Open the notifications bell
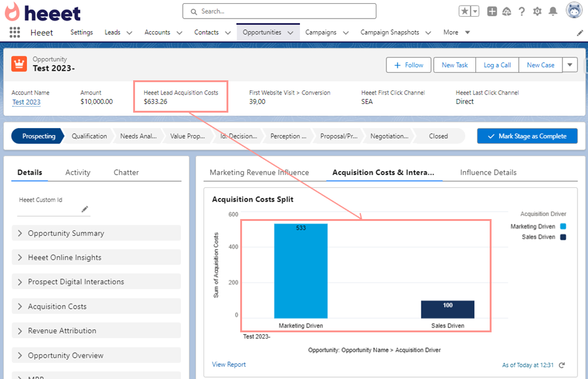 tap(553, 12)
